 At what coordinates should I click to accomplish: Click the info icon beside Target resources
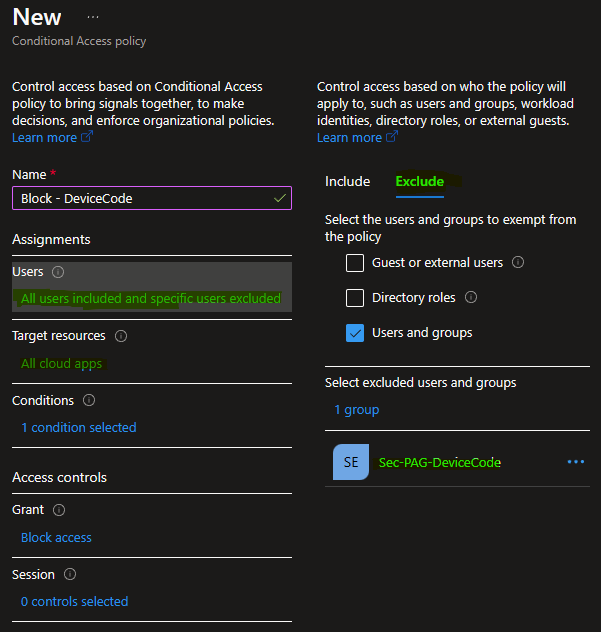pyautogui.click(x=121, y=336)
